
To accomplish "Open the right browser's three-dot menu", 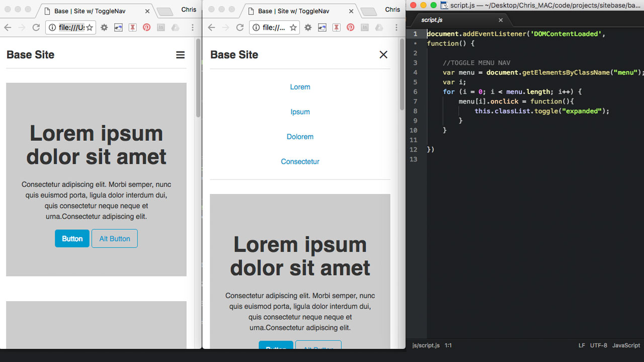I will (396, 28).
